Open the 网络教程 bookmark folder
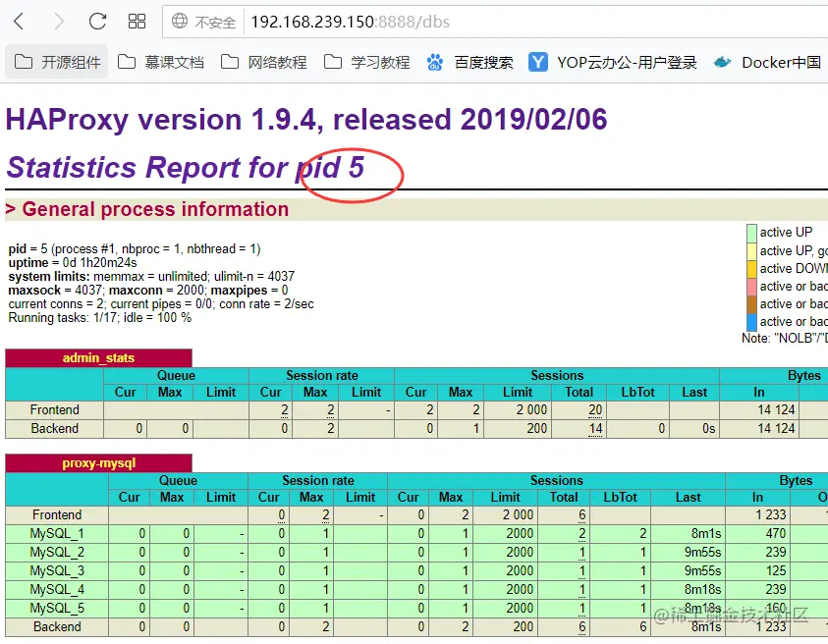The width and height of the screenshot is (828, 644). click(263, 62)
